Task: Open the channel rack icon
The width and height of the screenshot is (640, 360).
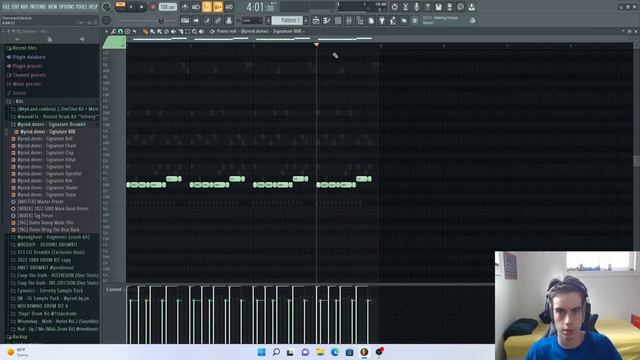Action: point(338,20)
